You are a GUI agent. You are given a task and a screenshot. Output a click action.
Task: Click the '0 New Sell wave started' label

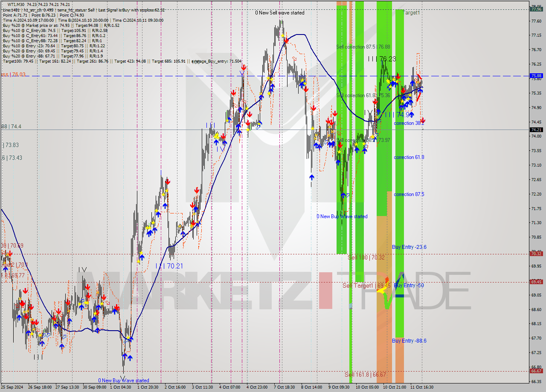pyautogui.click(x=280, y=13)
